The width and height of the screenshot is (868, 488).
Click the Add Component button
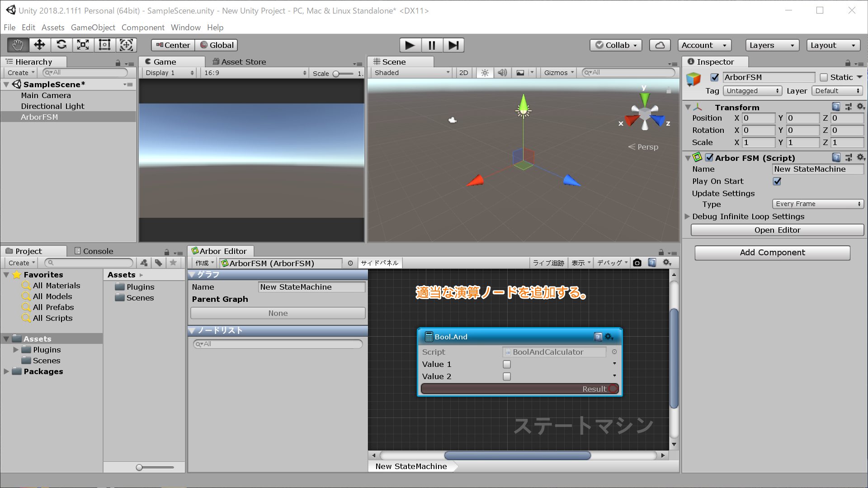(772, 253)
